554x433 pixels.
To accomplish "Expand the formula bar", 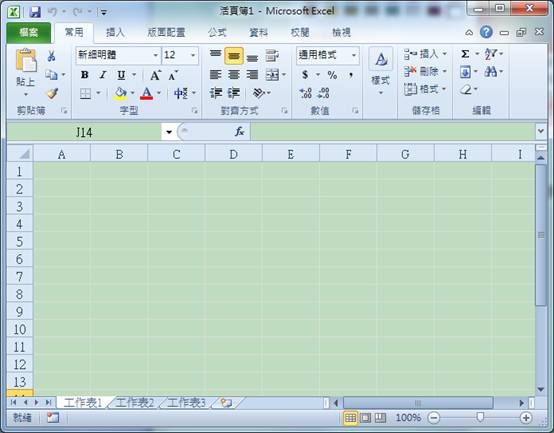I will [541, 131].
